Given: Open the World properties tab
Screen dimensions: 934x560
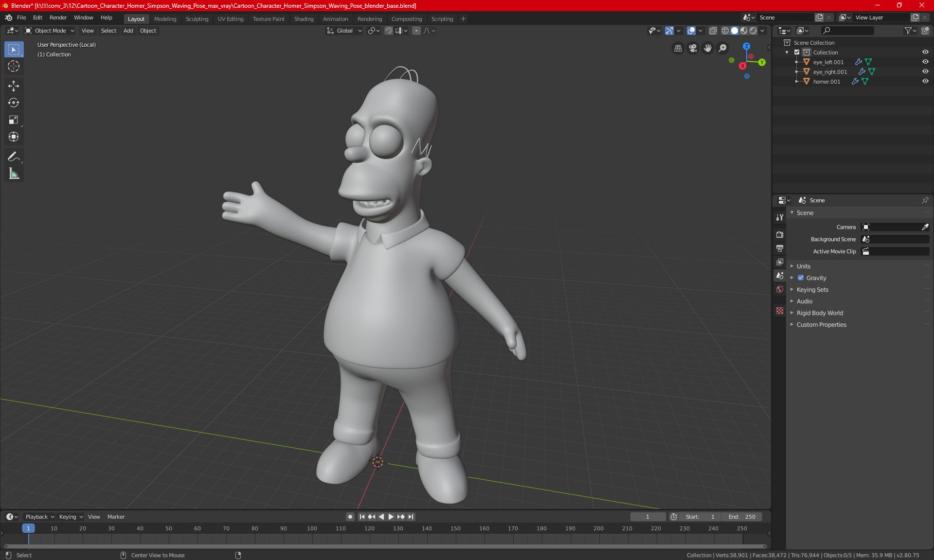Looking at the screenshot, I should tap(780, 289).
